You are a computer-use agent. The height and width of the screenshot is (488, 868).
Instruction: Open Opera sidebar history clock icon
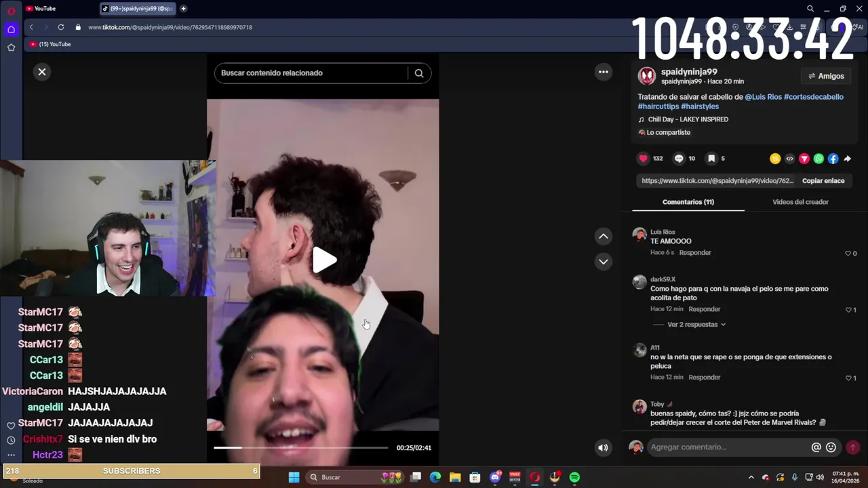pyautogui.click(x=11, y=441)
